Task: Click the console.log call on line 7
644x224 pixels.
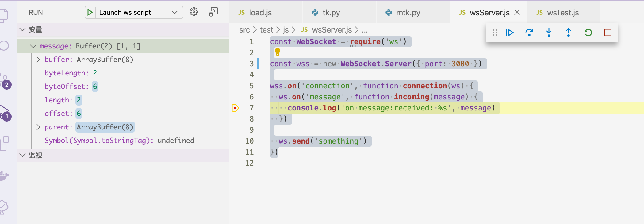Action: (x=312, y=108)
